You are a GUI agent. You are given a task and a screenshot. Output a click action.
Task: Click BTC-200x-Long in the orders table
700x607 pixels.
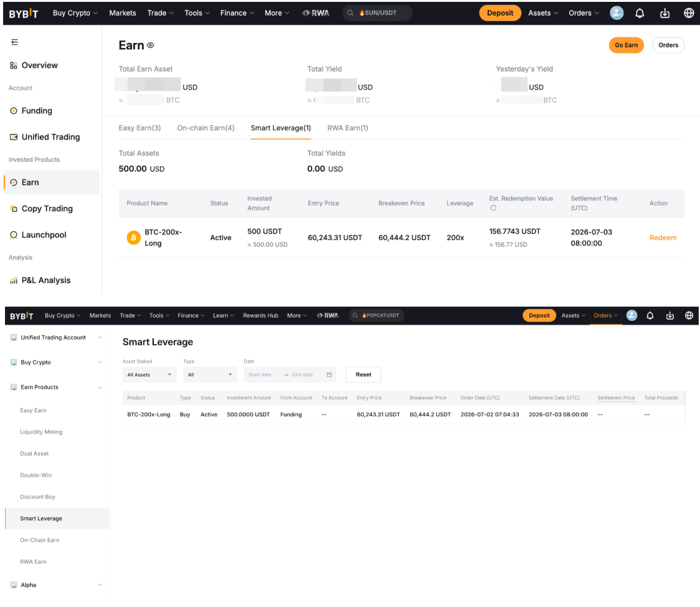149,414
